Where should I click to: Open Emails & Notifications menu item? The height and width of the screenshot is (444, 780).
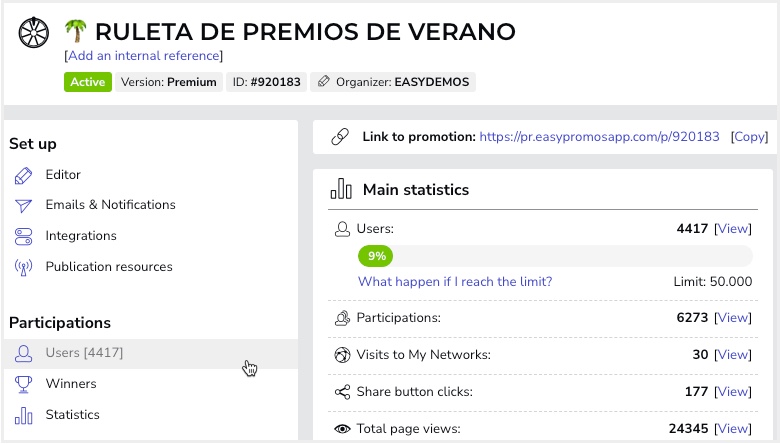[x=110, y=205]
